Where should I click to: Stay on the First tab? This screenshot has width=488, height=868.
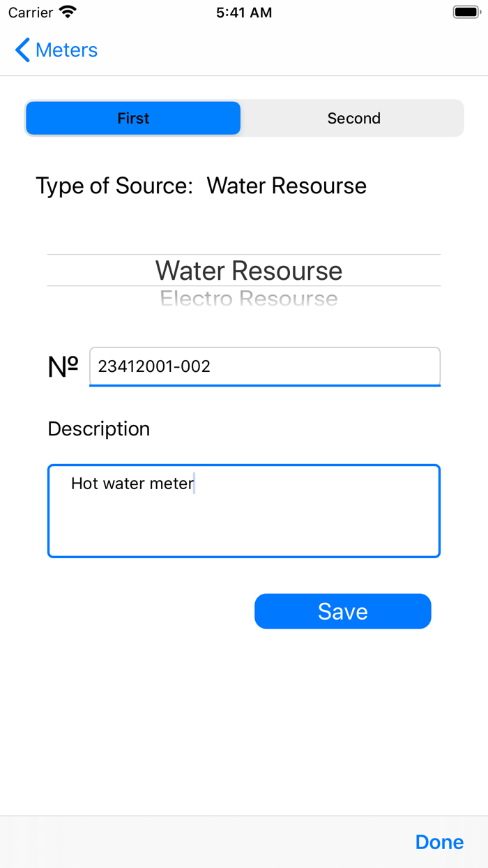pyautogui.click(x=132, y=118)
